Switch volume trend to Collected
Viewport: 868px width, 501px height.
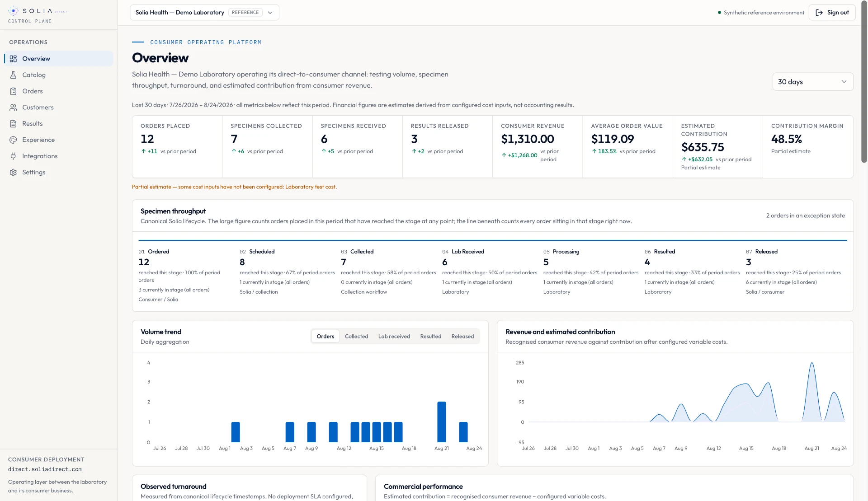356,337
